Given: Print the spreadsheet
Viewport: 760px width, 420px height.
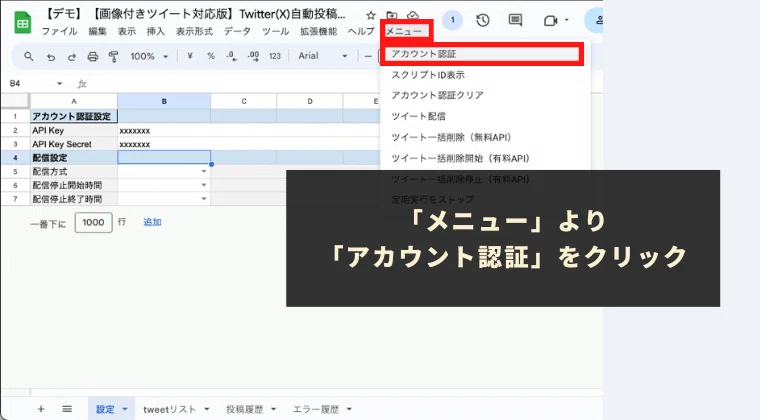Looking at the screenshot, I should [x=93, y=57].
